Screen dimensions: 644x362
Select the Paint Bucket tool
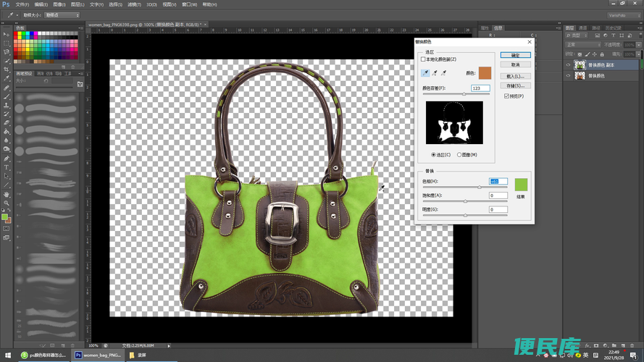point(7,132)
